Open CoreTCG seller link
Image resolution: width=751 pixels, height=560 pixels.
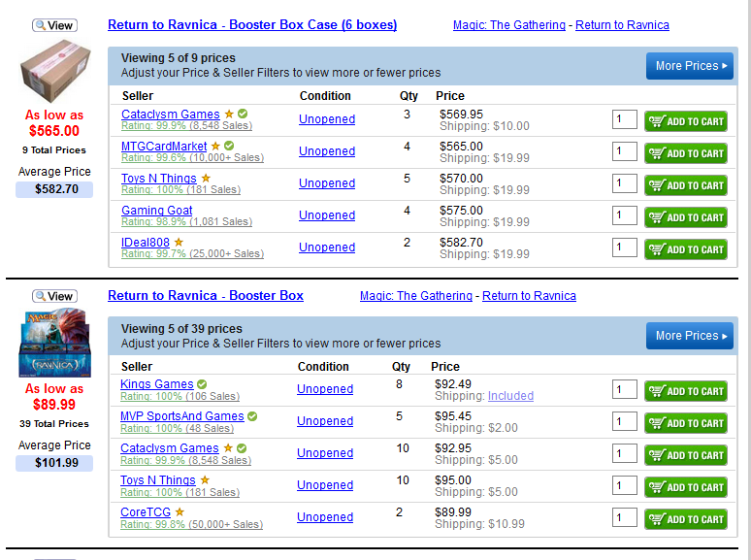pos(146,512)
